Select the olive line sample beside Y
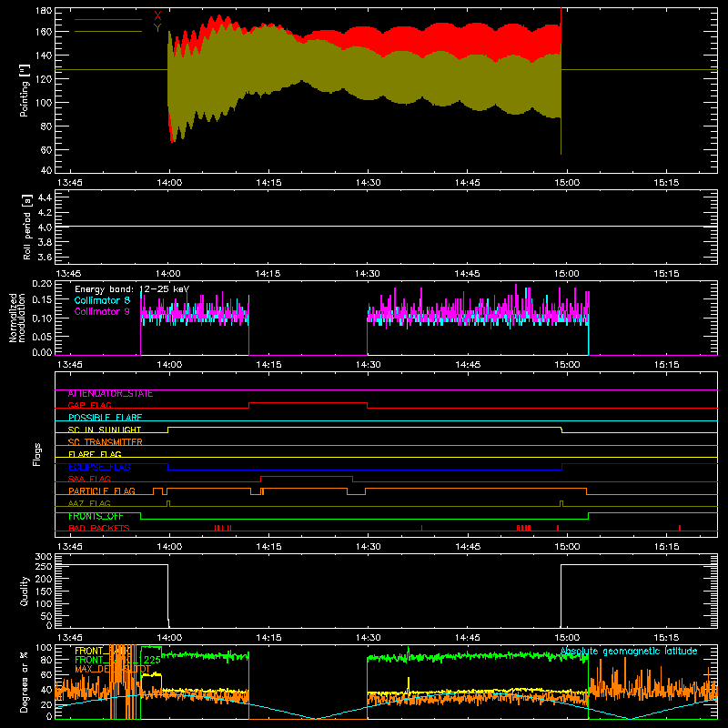728x728 pixels. click(x=108, y=31)
